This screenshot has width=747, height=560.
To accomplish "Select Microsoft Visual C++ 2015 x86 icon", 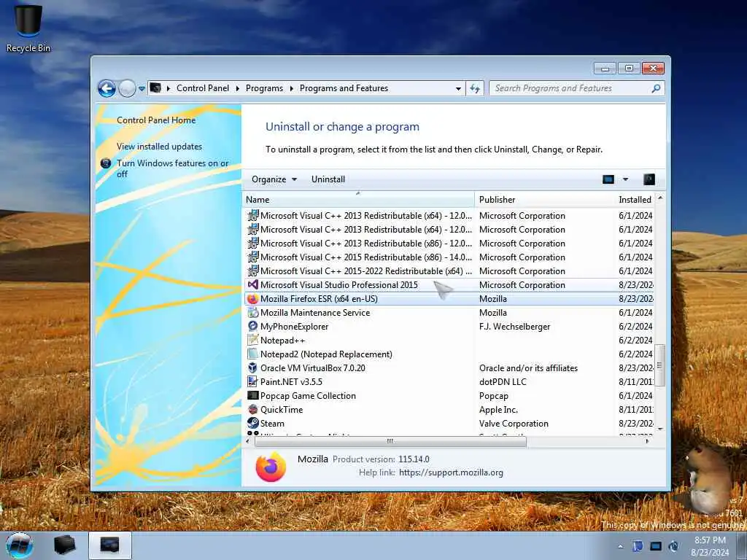I will click(x=253, y=257).
